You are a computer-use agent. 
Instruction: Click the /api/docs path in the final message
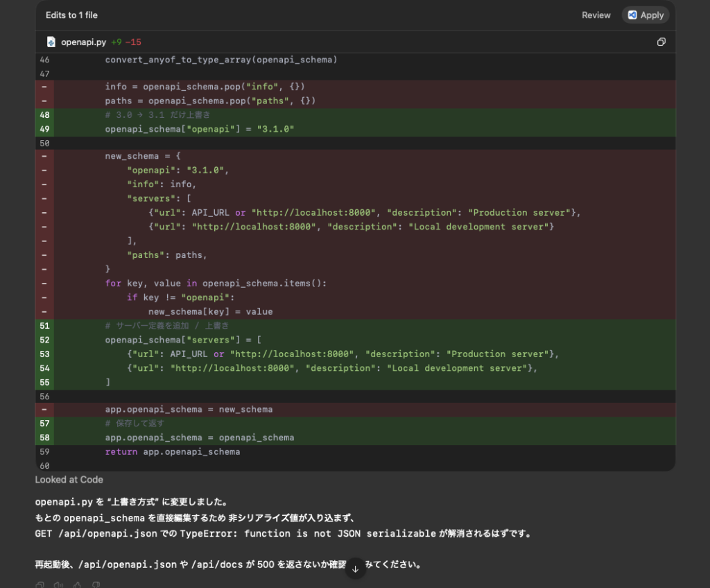[x=217, y=564]
